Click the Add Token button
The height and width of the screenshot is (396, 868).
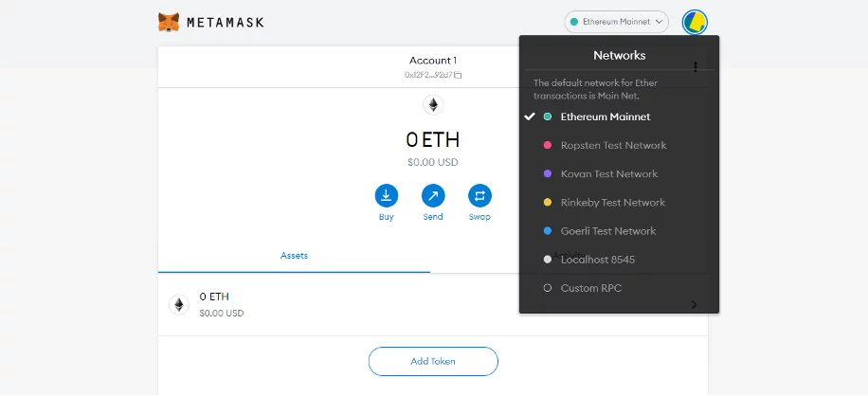433,362
